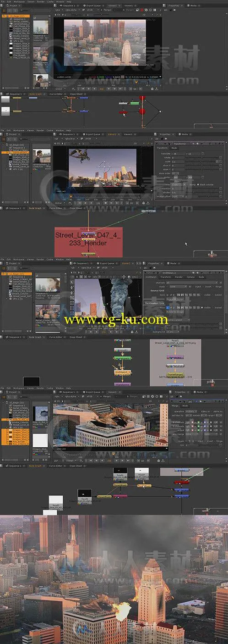Screen dimensions: 228x644
Task: Switch to the Node tab in the Merge properties
Action: [x=185, y=406]
